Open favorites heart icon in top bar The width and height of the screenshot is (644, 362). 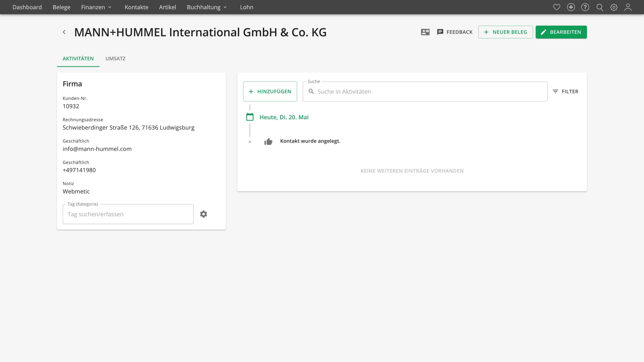[557, 7]
